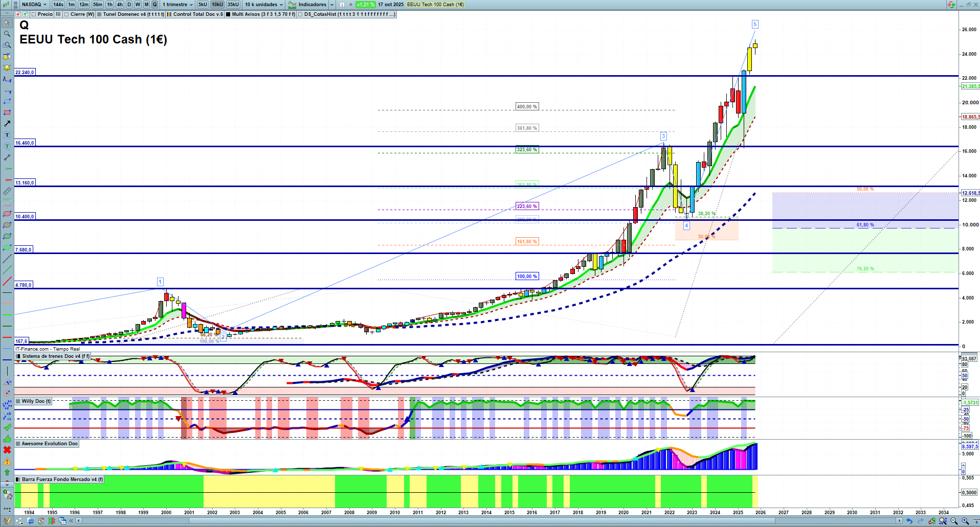The height and width of the screenshot is (527, 980).
Task: Select the yellow alert bell tool
Action: click(7, 67)
